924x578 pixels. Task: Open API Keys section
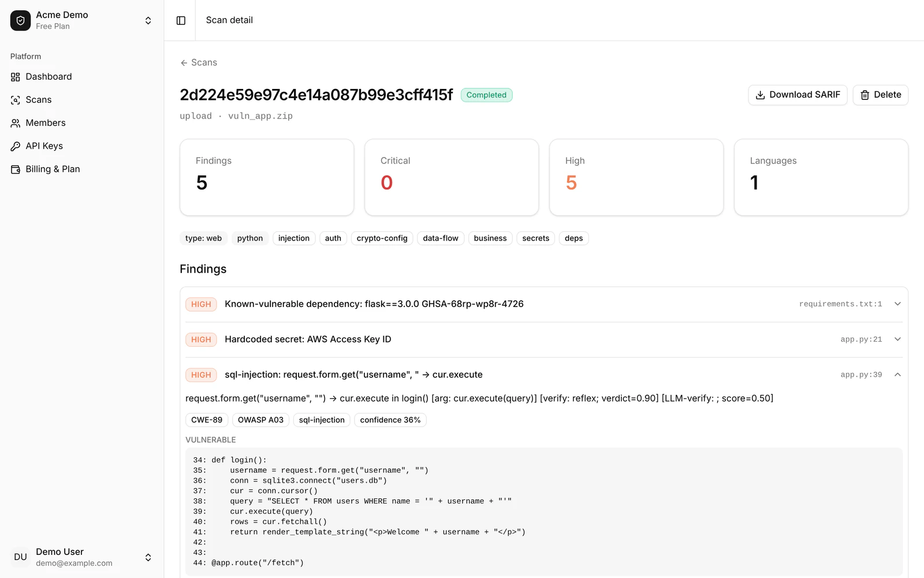pyautogui.click(x=82, y=146)
